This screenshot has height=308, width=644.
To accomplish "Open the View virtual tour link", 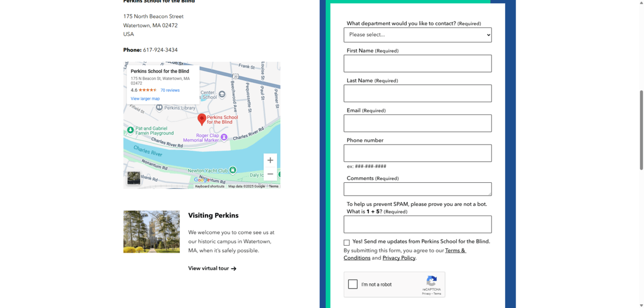I will click(212, 268).
